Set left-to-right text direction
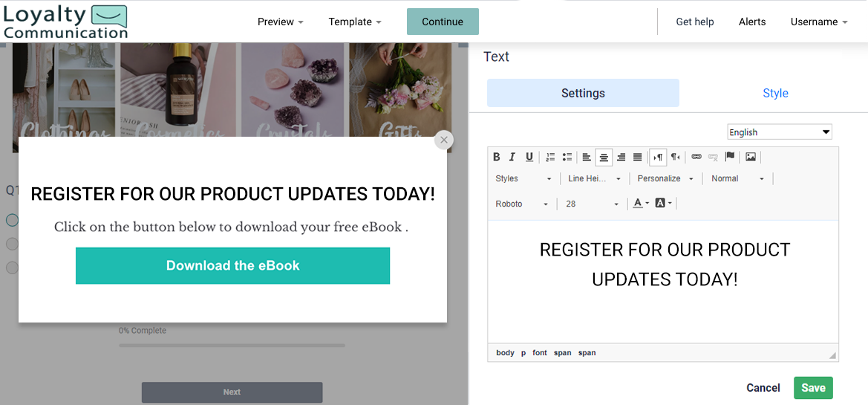868x405 pixels. 658,158
